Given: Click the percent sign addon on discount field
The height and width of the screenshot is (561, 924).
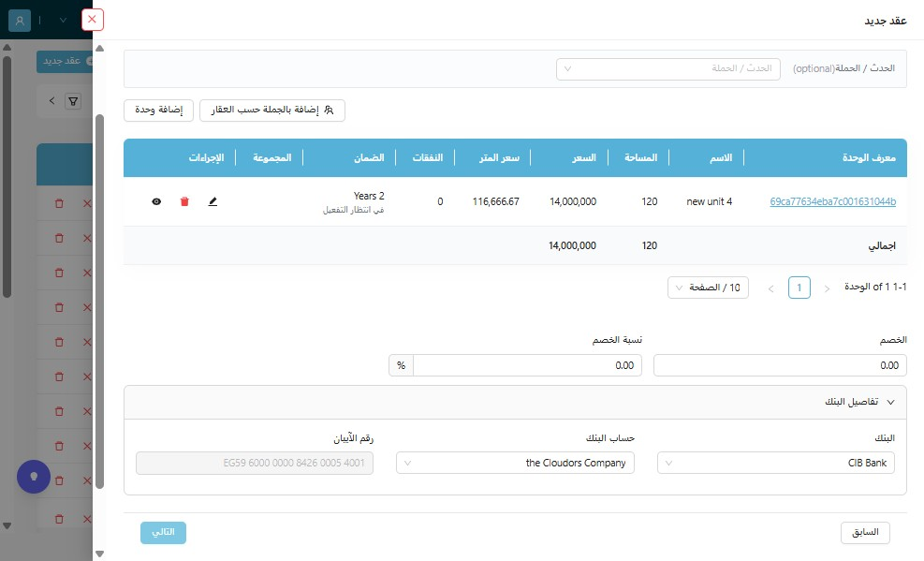Looking at the screenshot, I should click(x=402, y=365).
